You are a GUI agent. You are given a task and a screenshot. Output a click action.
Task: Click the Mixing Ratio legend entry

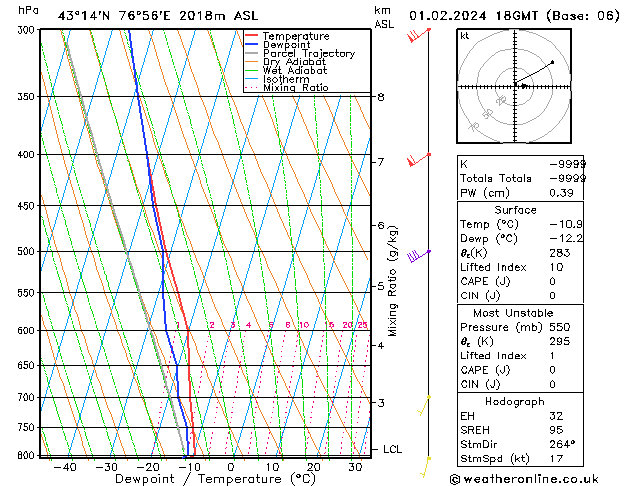pos(296,89)
